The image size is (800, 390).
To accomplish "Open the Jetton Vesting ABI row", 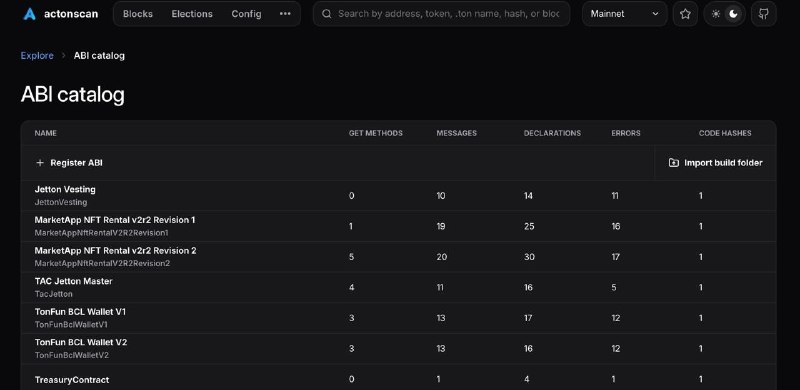I will pos(398,196).
